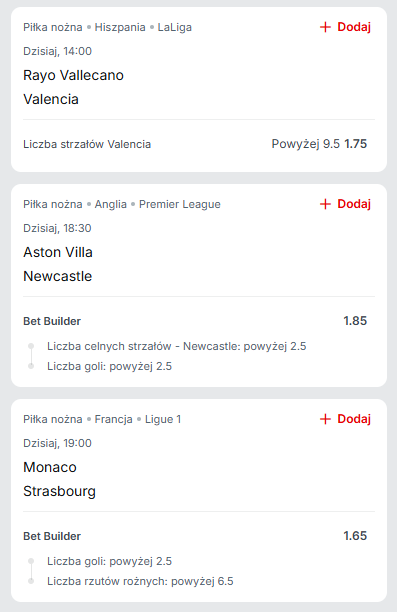This screenshot has width=397, height=612.
Task: Open the Anglia country link
Action: coord(110,204)
